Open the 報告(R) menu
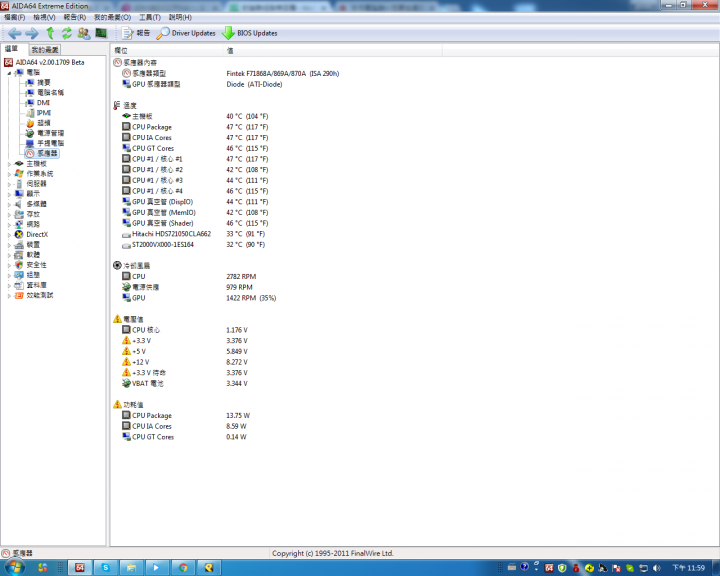 74,17
